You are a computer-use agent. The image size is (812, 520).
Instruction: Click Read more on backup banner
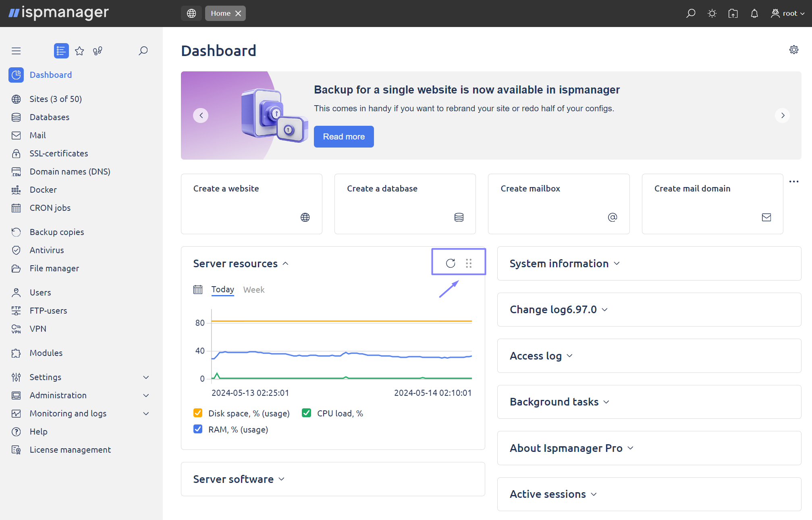(344, 137)
